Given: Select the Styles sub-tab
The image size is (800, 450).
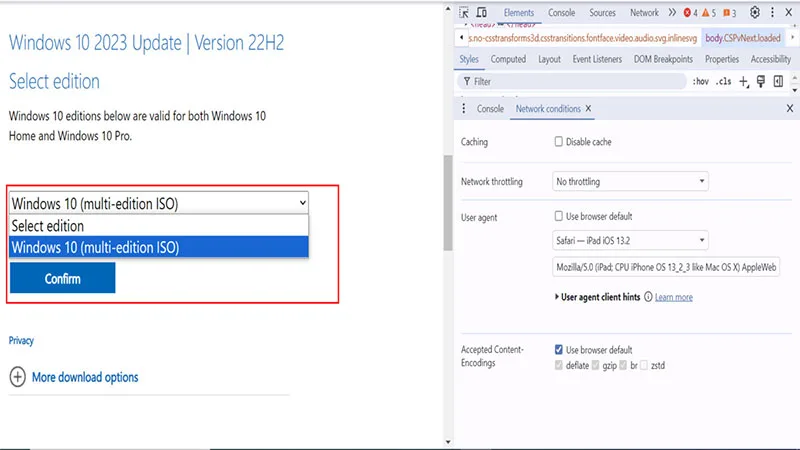Looking at the screenshot, I should click(469, 59).
